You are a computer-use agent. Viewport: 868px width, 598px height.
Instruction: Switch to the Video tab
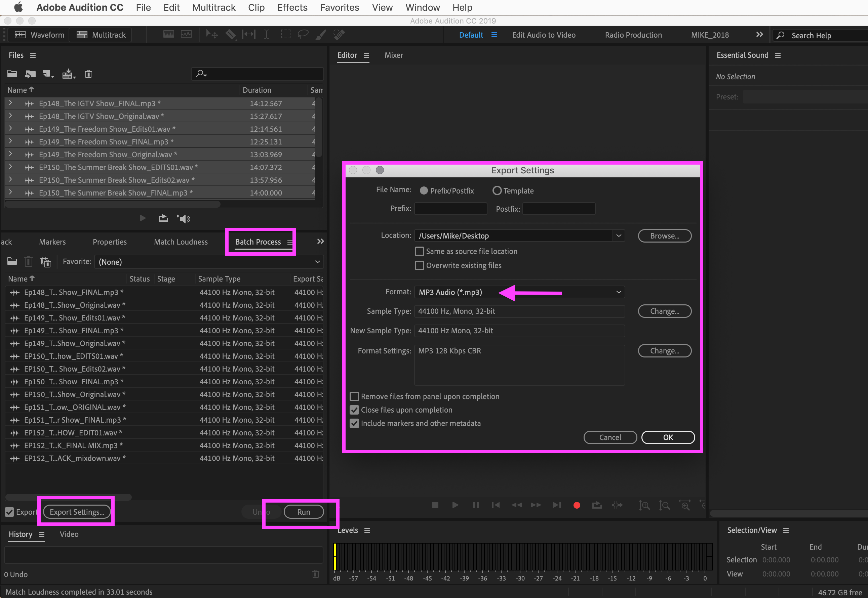[69, 534]
